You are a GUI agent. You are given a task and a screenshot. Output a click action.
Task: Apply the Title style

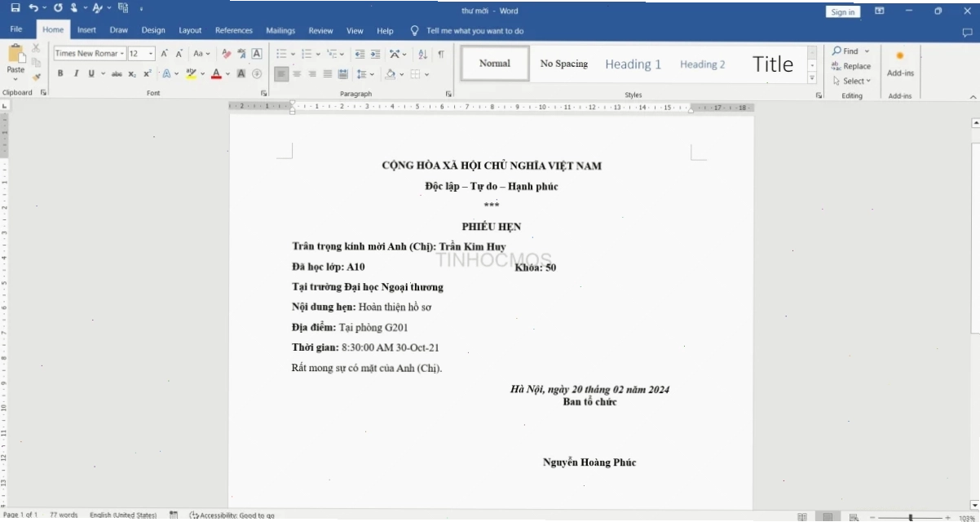tap(773, 64)
